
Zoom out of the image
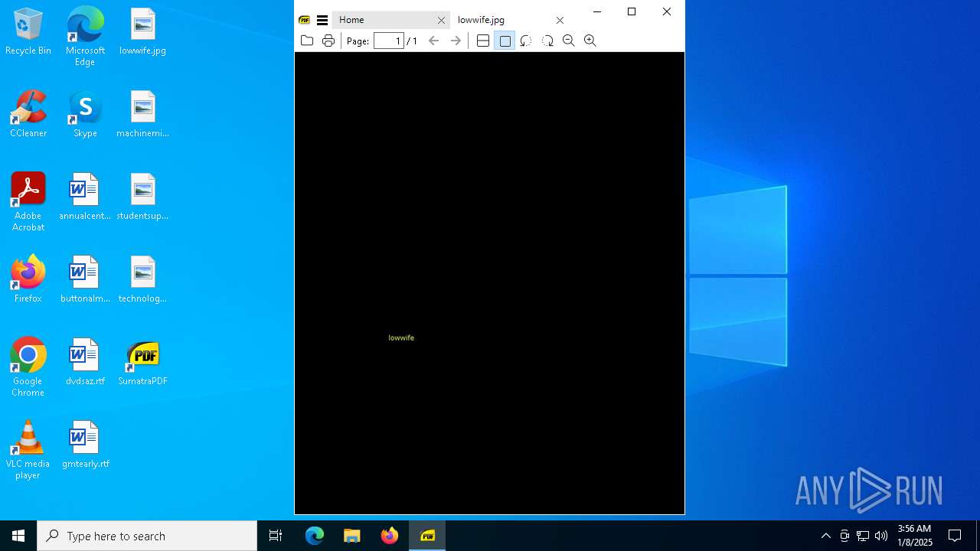point(569,41)
